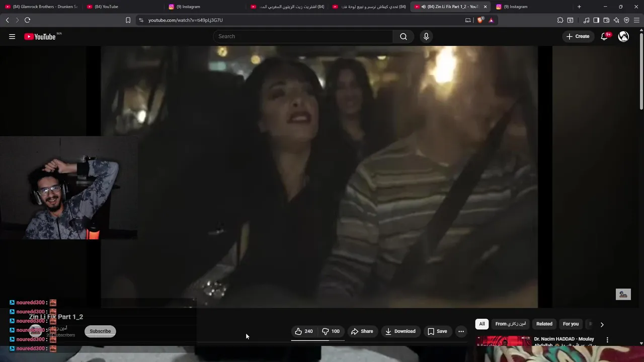Open the browser main menu
This screenshot has width=644, height=362.
(636, 20)
